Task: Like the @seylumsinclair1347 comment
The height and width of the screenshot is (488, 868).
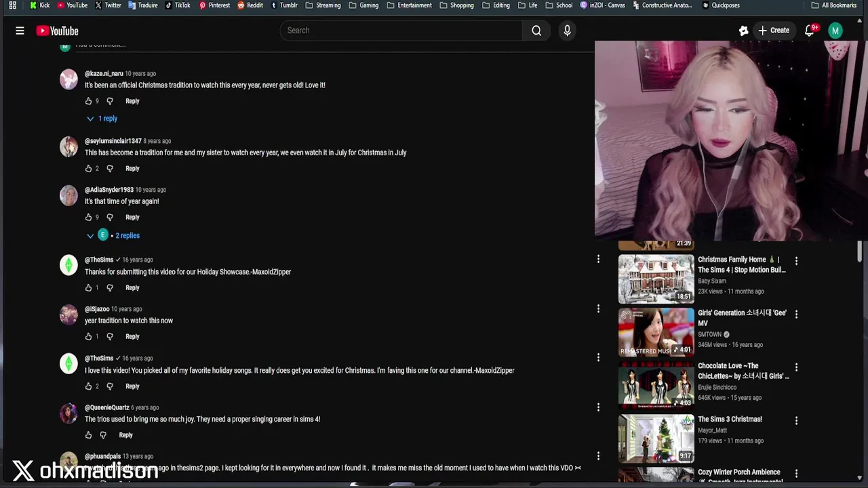Action: 88,168
